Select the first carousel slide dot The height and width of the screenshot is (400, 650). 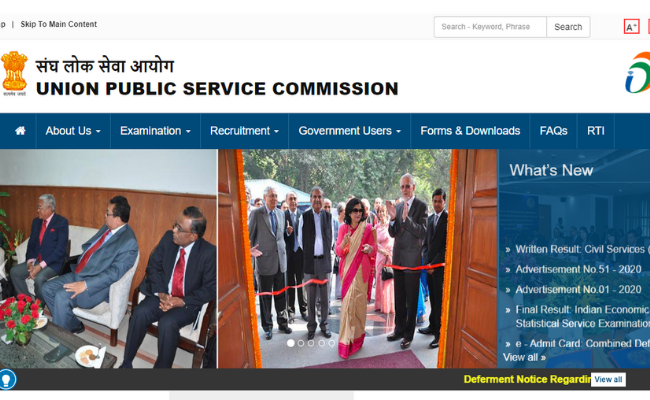pos(291,343)
